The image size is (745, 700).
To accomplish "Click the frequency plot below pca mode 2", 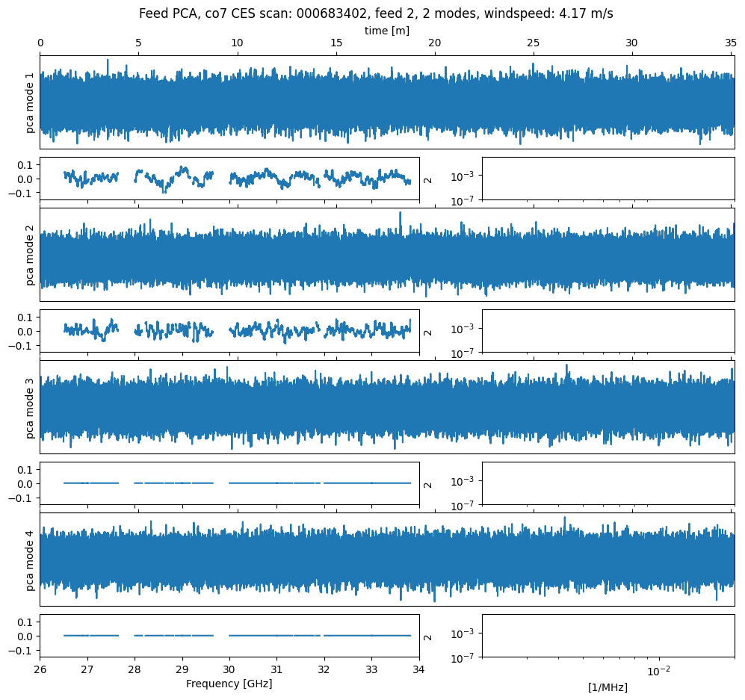I will 229,330.
